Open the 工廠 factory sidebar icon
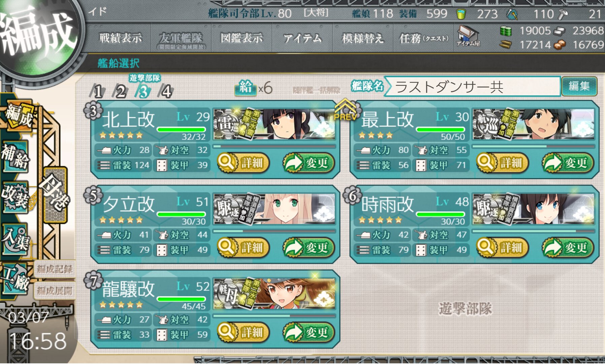The height and width of the screenshot is (364, 605). click(x=16, y=279)
